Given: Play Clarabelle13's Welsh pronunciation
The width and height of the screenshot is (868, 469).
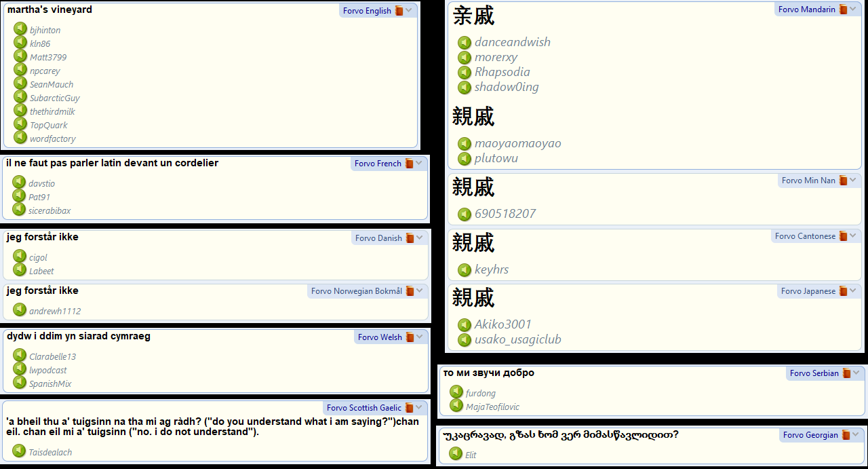Looking at the screenshot, I should pos(20,356).
